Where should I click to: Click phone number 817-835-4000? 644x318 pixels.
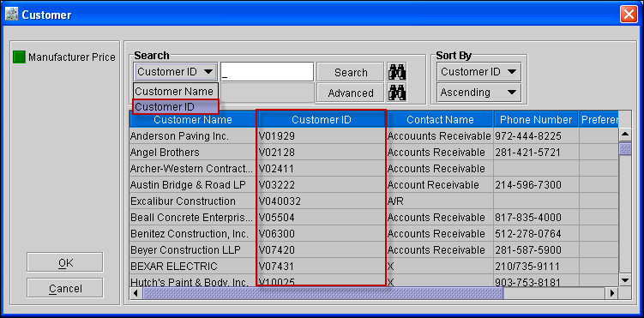click(x=536, y=217)
